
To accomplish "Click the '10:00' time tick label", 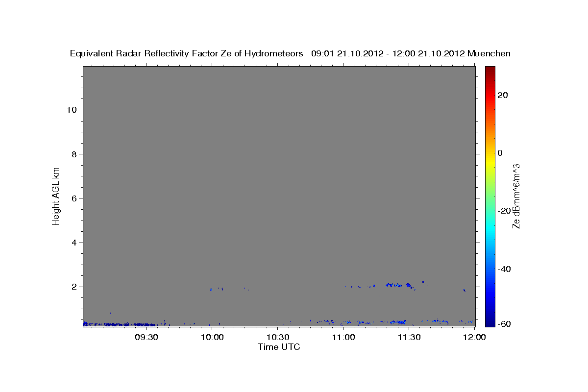I will click(x=212, y=337).
